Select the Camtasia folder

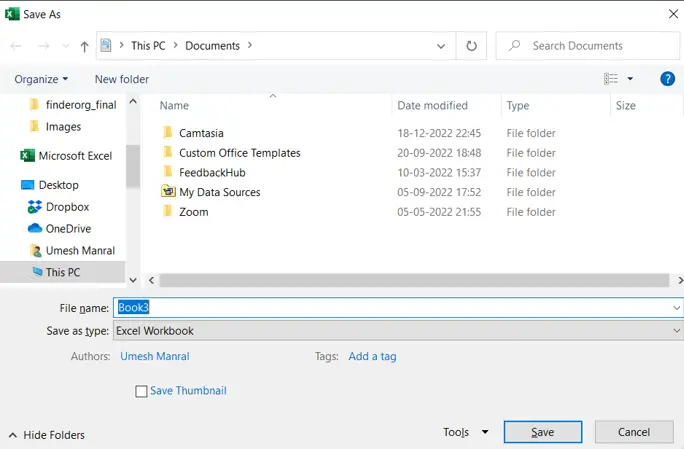coord(201,133)
